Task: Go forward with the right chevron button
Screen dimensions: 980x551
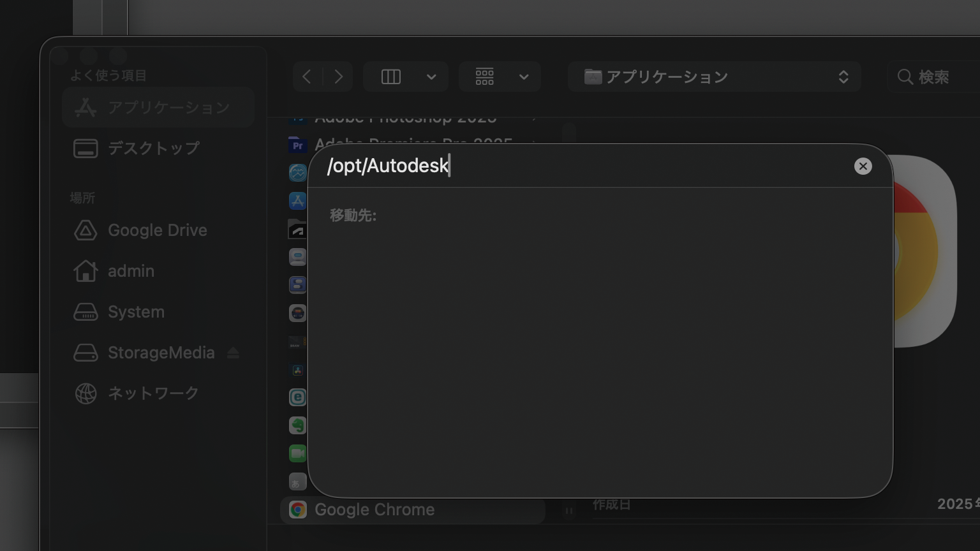Action: pos(339,77)
